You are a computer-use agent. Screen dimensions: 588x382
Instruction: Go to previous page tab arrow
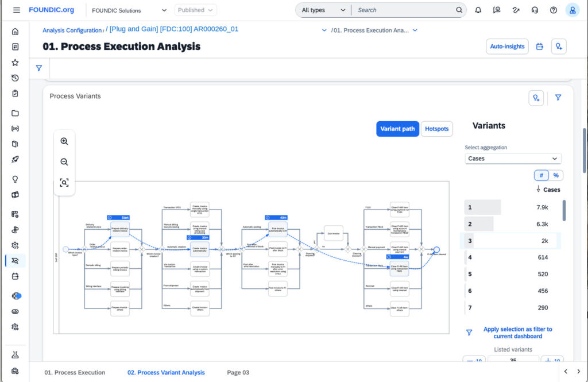click(566, 371)
